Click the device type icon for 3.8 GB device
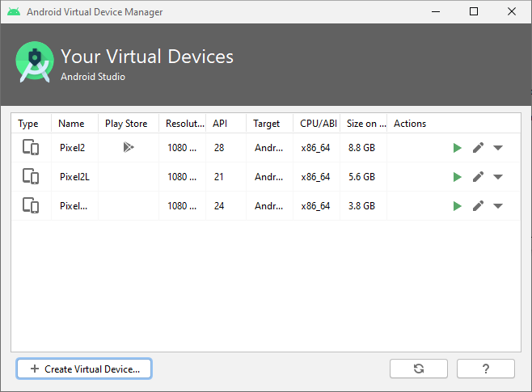Screen dimensions: 532x392 (31, 205)
